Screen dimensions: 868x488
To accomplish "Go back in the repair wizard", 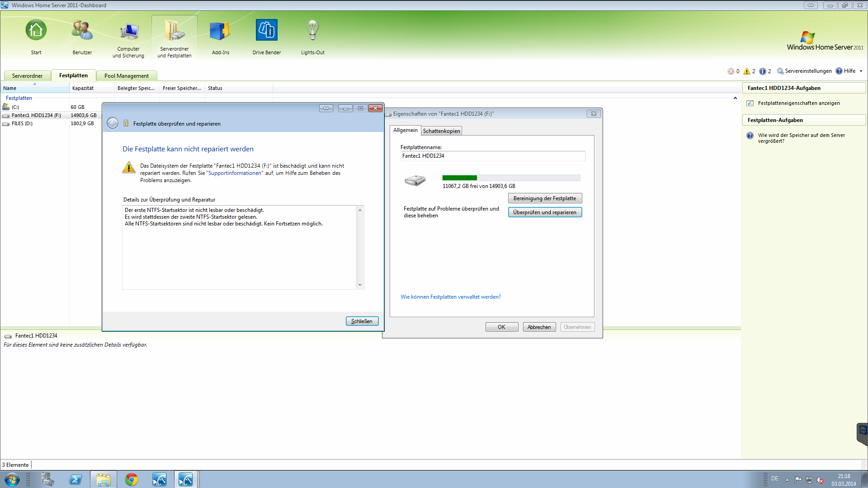I will [x=113, y=123].
